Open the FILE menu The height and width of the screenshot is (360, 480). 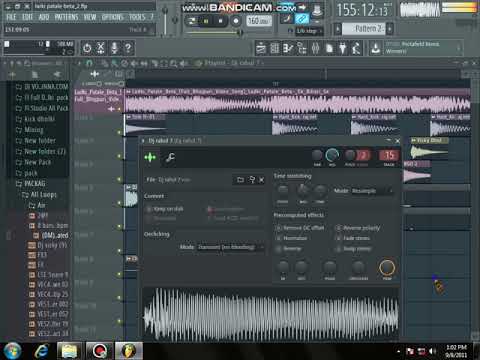tap(11, 17)
